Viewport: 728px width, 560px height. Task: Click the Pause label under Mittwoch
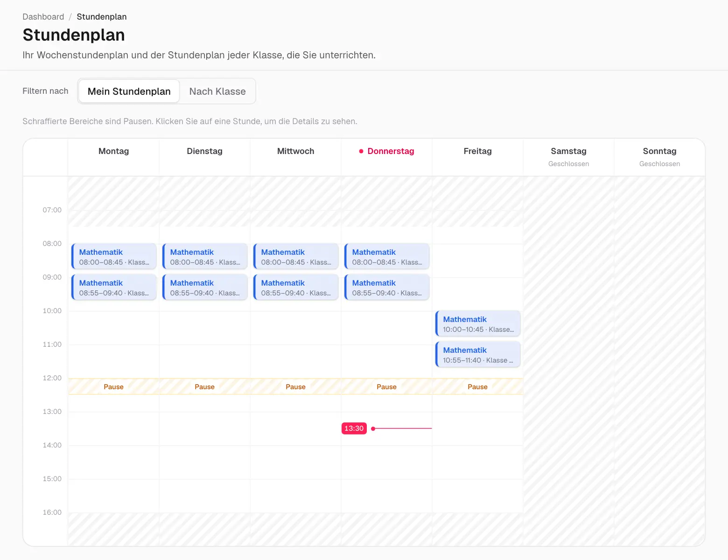tap(296, 387)
